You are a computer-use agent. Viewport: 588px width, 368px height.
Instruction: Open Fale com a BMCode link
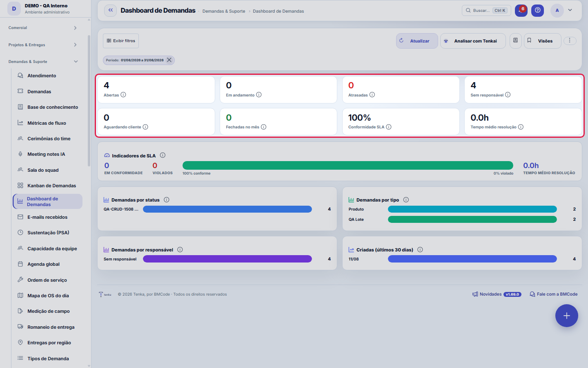pyautogui.click(x=554, y=294)
